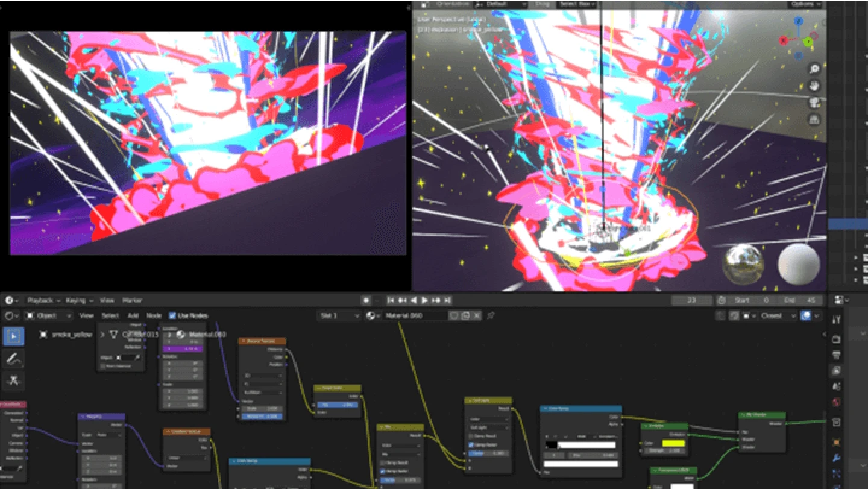The height and width of the screenshot is (489, 868).
Task: Open the node editor Add menu
Action: tap(133, 315)
